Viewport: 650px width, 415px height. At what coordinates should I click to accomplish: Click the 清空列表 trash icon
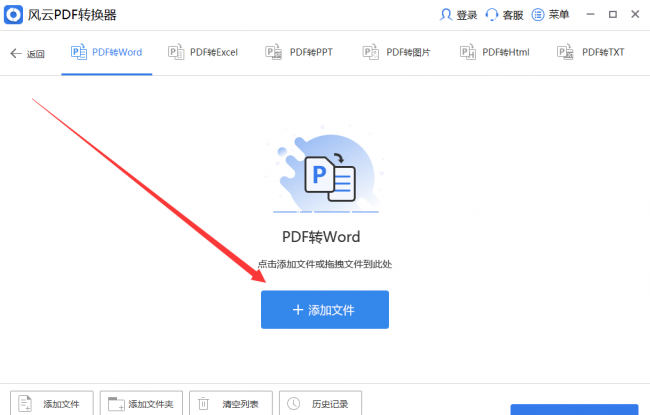(204, 403)
